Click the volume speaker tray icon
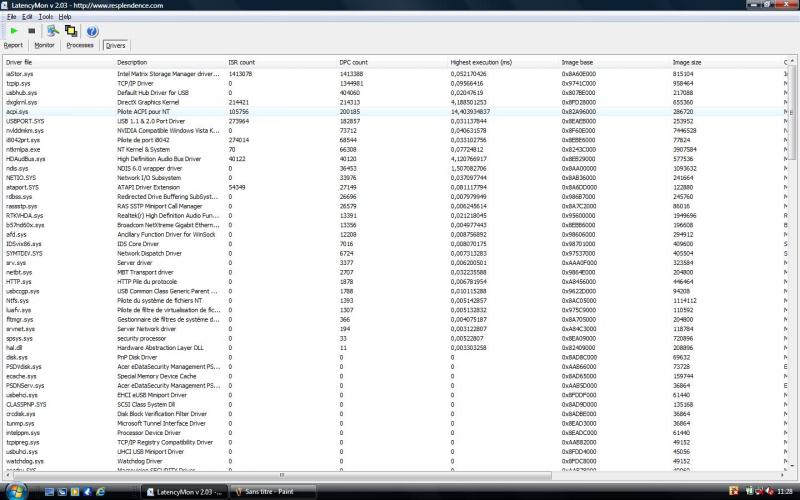The image size is (800, 500). pos(769,492)
